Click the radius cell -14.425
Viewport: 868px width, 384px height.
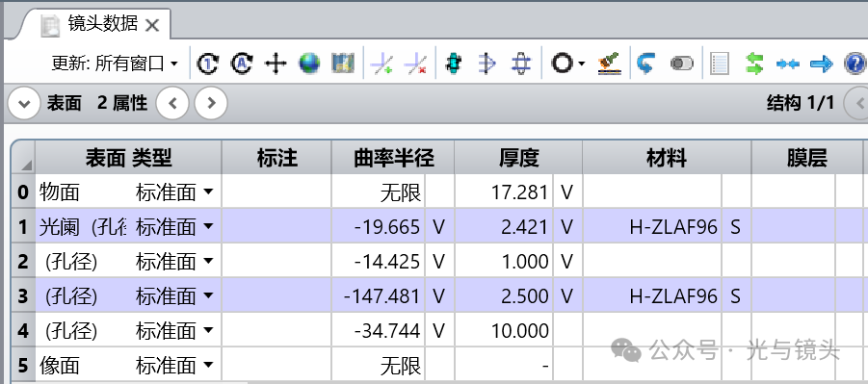pos(379,261)
